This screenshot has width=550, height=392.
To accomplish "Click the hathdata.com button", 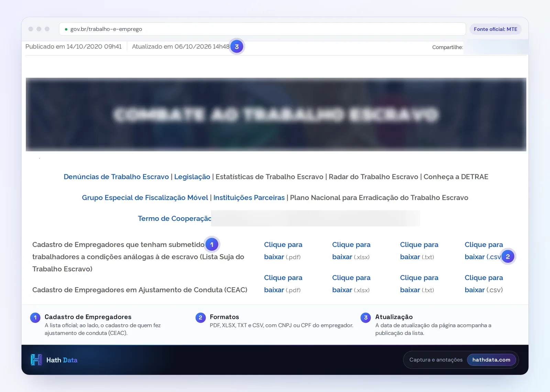I will coord(491,360).
